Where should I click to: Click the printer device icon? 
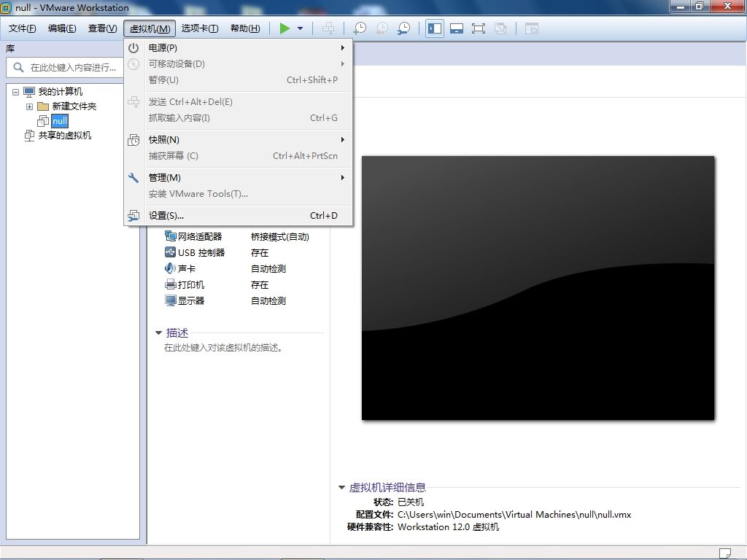pyautogui.click(x=170, y=284)
